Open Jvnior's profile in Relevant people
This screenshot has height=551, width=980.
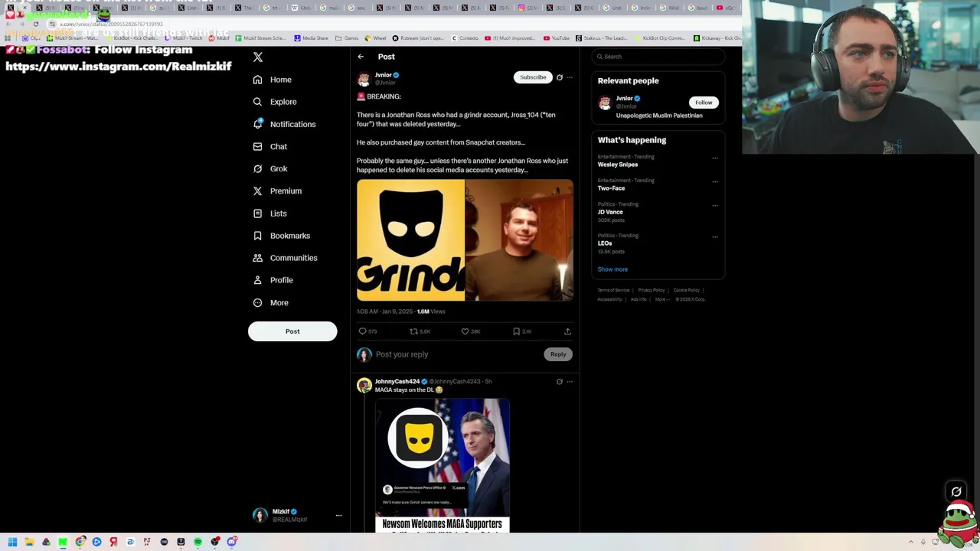pos(625,99)
